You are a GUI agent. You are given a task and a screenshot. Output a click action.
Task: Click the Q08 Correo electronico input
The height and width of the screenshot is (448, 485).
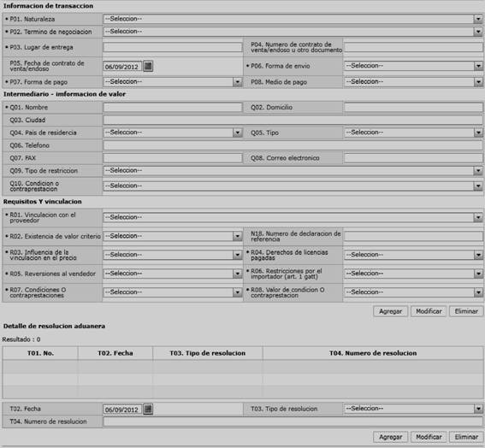click(413, 158)
